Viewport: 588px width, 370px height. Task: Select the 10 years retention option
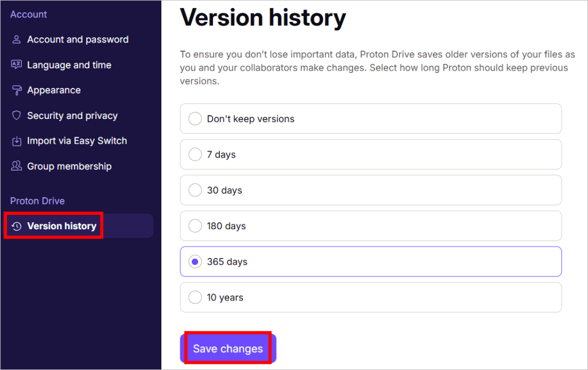[x=195, y=297]
